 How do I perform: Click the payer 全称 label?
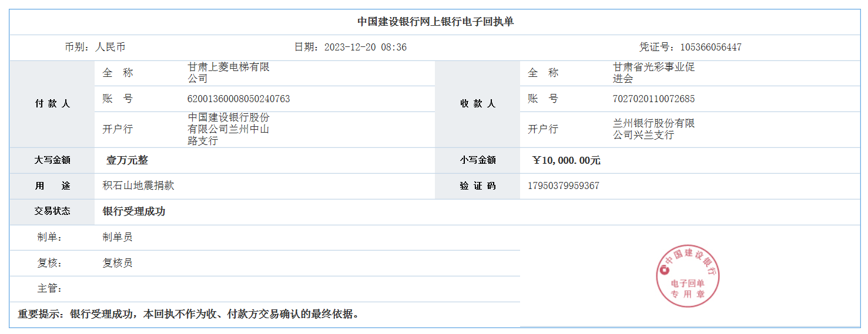[118, 73]
